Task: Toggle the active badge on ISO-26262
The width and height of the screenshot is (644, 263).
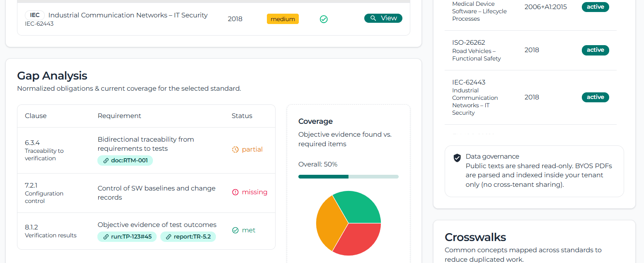Action: click(x=596, y=50)
